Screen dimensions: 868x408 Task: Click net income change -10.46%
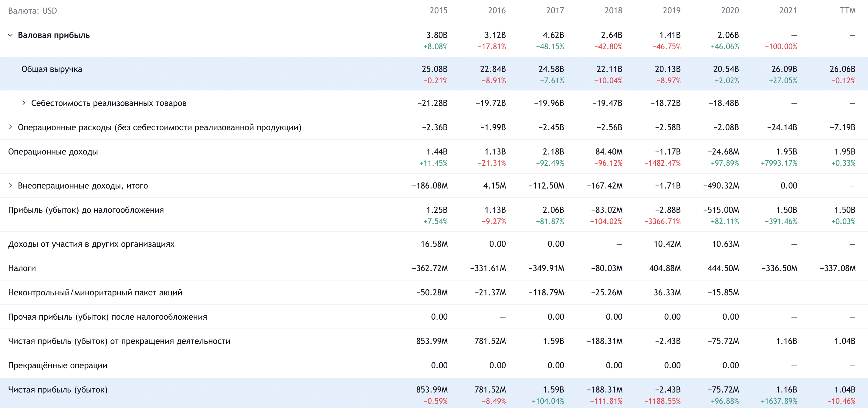tap(841, 401)
